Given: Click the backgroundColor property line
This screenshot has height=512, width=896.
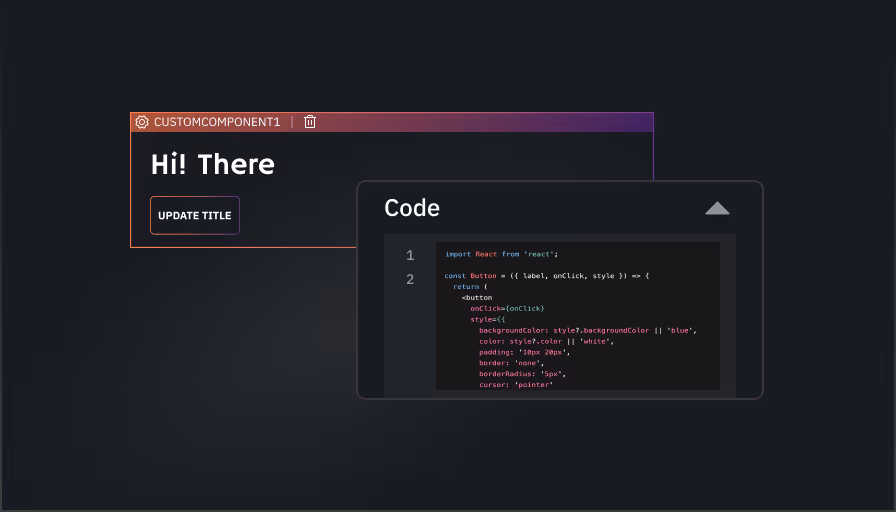Looking at the screenshot, I should coord(587,330).
